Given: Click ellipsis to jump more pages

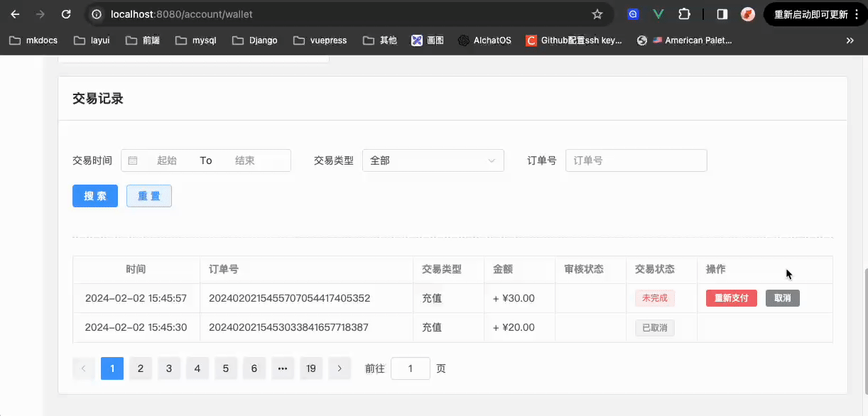Looking at the screenshot, I should (x=283, y=368).
